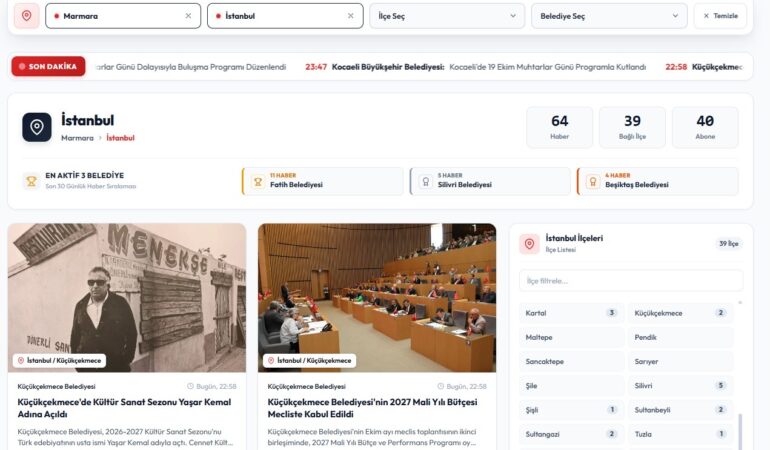Open the council meeting news photo
Screen dimensions: 770x450
[377, 298]
